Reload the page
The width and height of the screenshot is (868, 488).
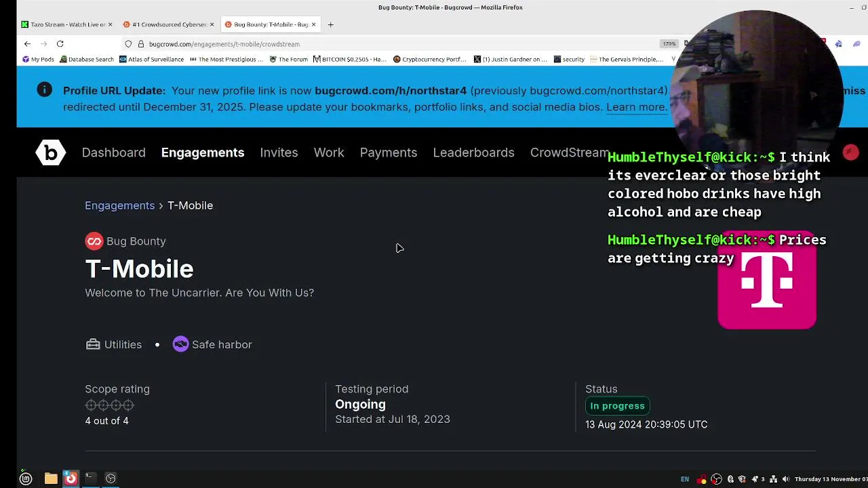[x=60, y=44]
